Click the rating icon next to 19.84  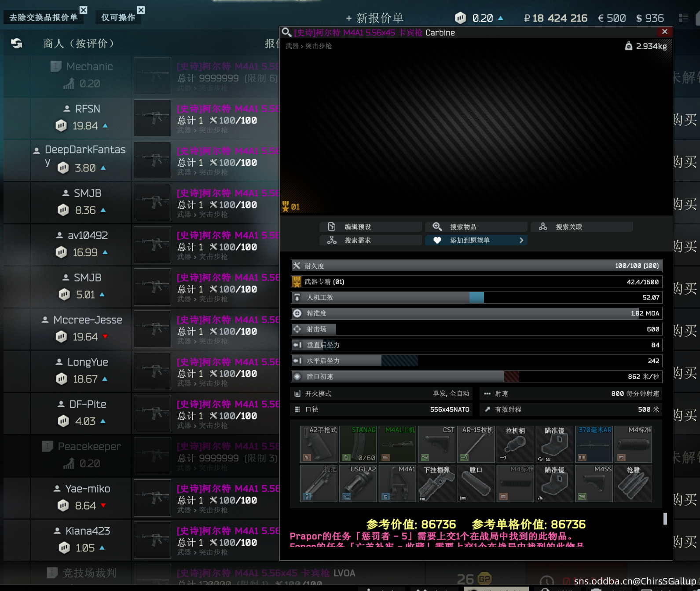tap(61, 126)
